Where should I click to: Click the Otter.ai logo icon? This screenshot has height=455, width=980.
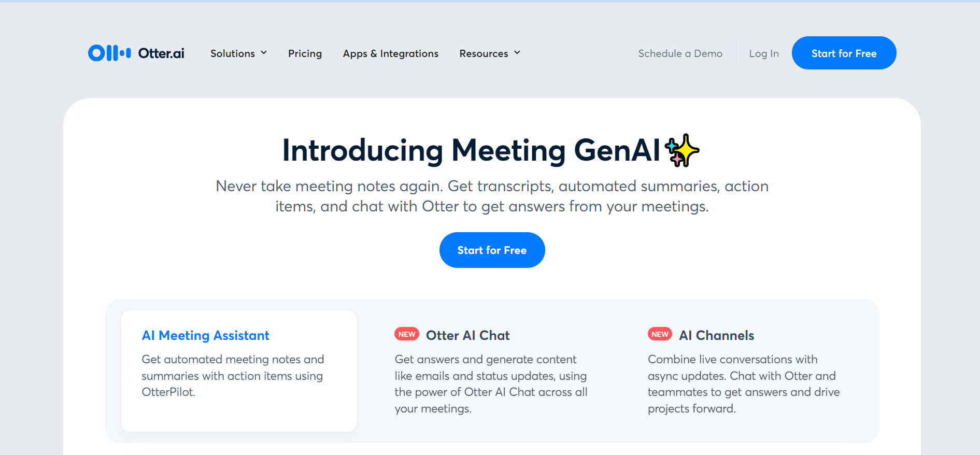coord(109,53)
